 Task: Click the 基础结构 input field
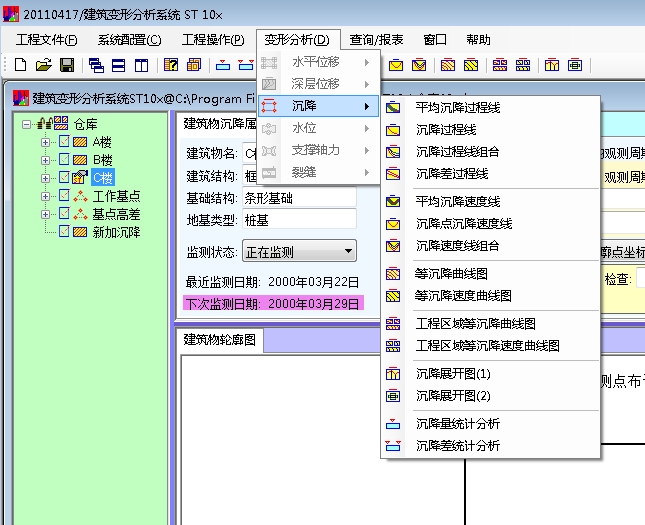tap(299, 198)
